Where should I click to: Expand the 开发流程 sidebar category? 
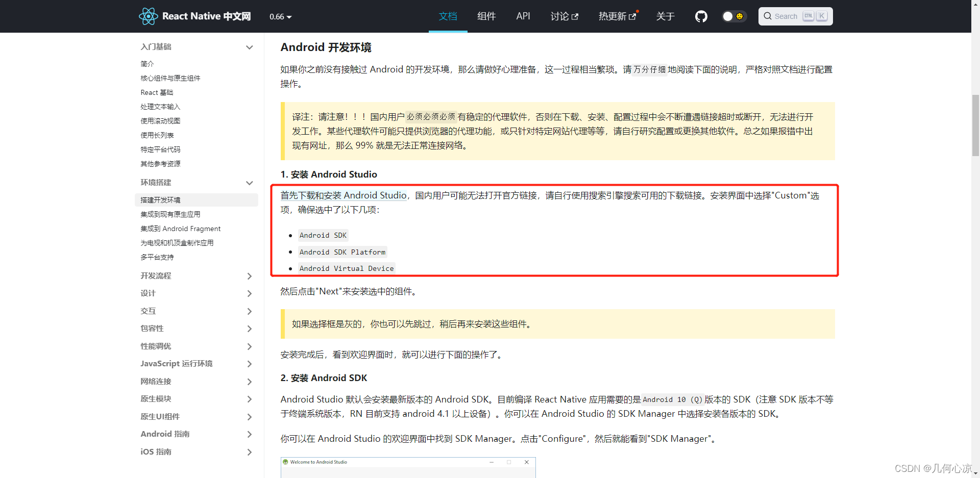(197, 276)
